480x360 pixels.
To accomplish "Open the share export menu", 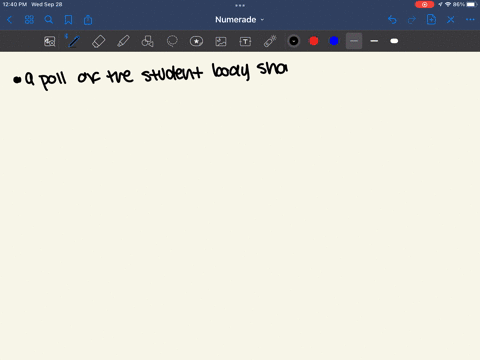I will pyautogui.click(x=88, y=20).
